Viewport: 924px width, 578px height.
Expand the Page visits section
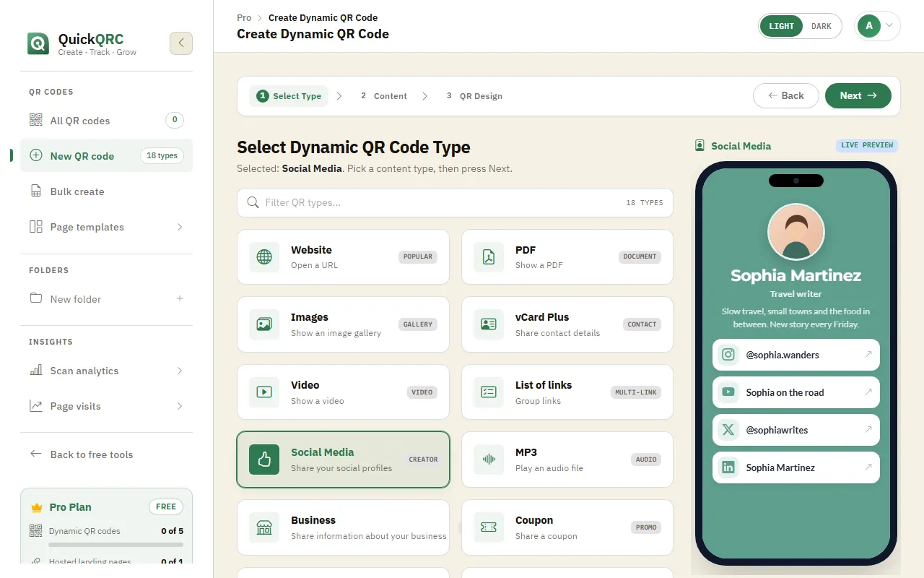tap(180, 406)
